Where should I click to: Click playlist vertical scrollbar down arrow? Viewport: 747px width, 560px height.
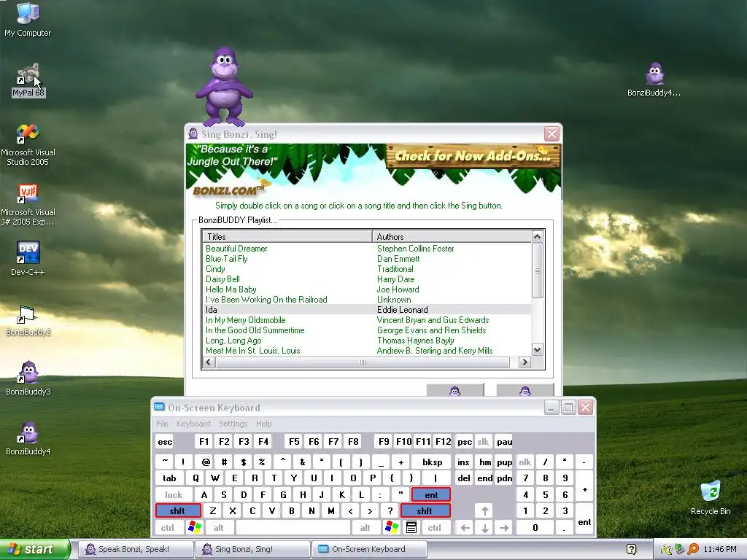pos(538,350)
